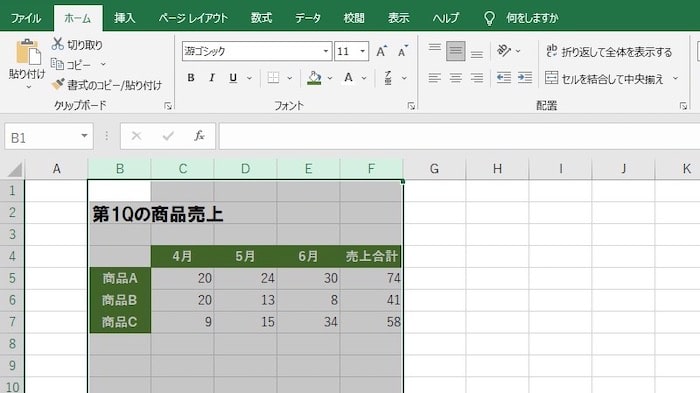Open Merge and Center dropdown arrow
Screen dimensions: 700x393
coord(675,79)
